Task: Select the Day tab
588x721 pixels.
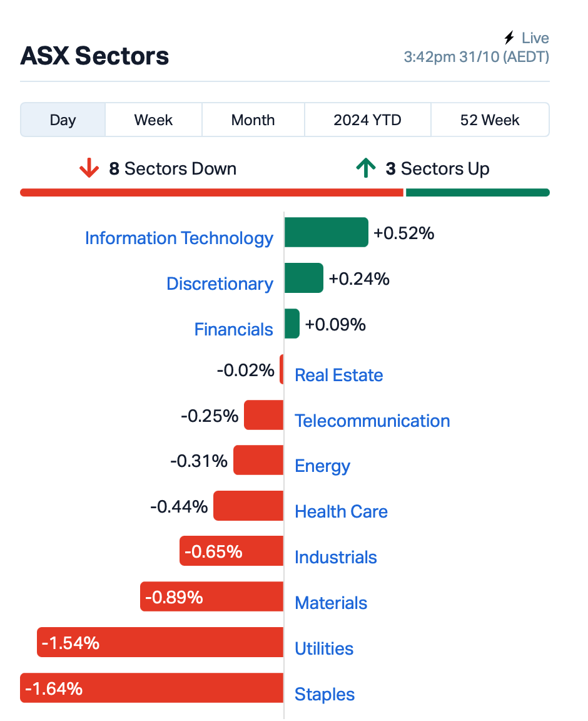Action: [x=63, y=120]
